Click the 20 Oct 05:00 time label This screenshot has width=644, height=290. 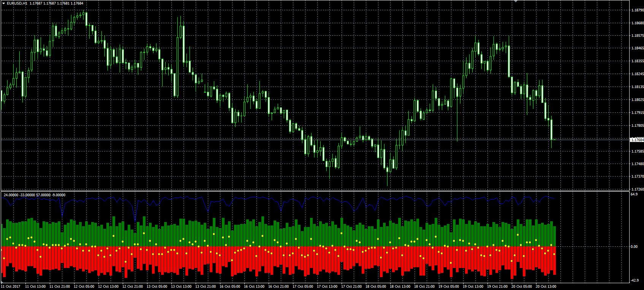pos(522,287)
